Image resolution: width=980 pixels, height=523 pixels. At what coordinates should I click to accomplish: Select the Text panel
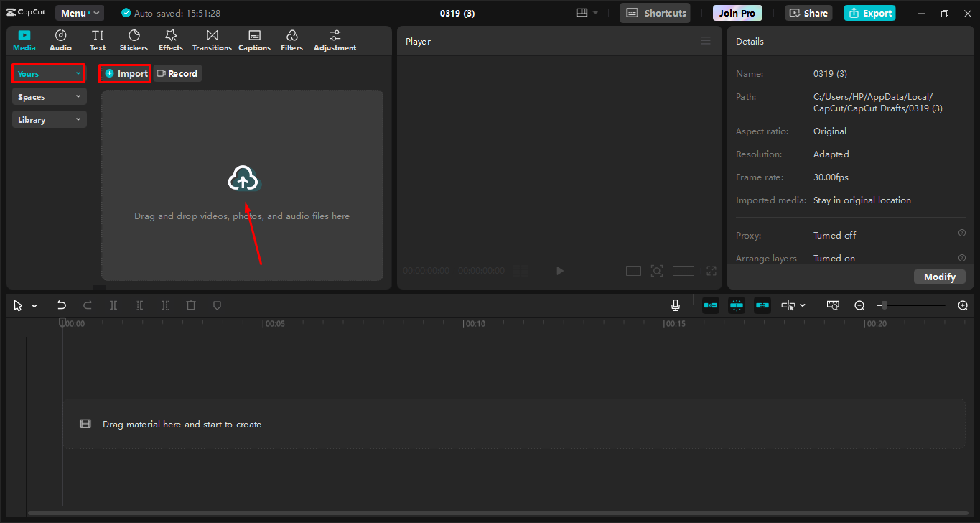98,40
